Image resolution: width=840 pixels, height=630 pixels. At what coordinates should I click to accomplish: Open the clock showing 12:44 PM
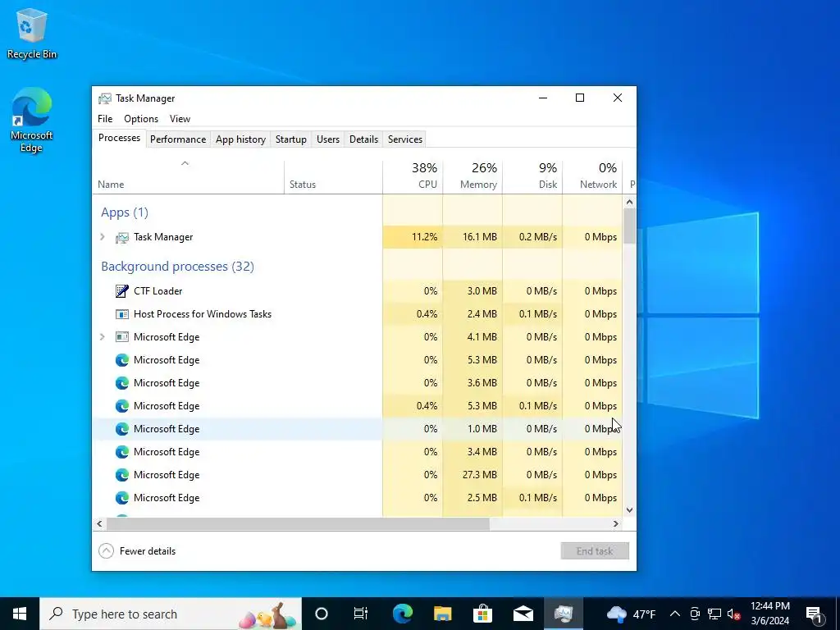click(x=769, y=614)
